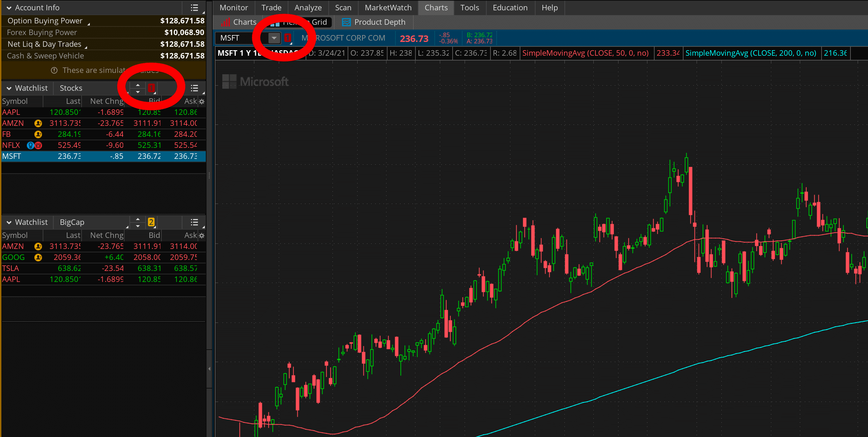Open the Education tab
The image size is (868, 437).
point(510,8)
